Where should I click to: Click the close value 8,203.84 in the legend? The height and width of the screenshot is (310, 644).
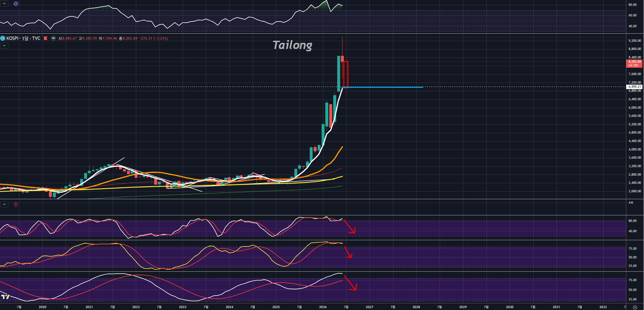[130, 38]
